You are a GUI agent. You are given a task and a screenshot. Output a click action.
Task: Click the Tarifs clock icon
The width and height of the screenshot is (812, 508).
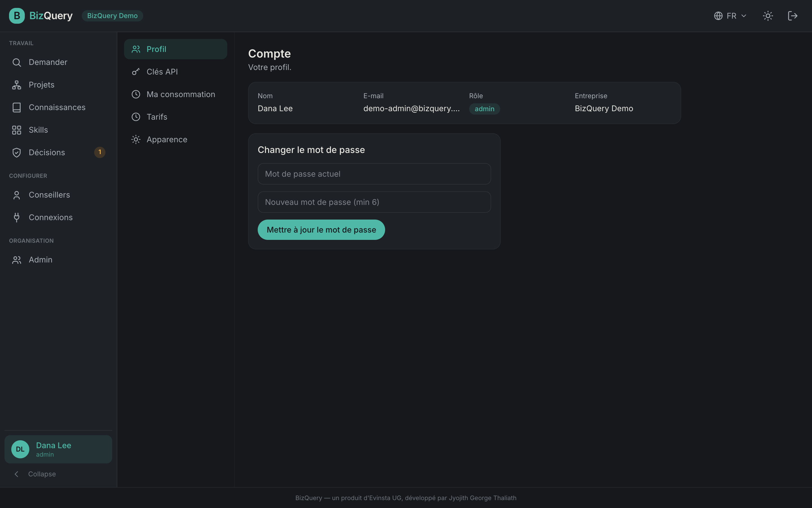click(136, 117)
